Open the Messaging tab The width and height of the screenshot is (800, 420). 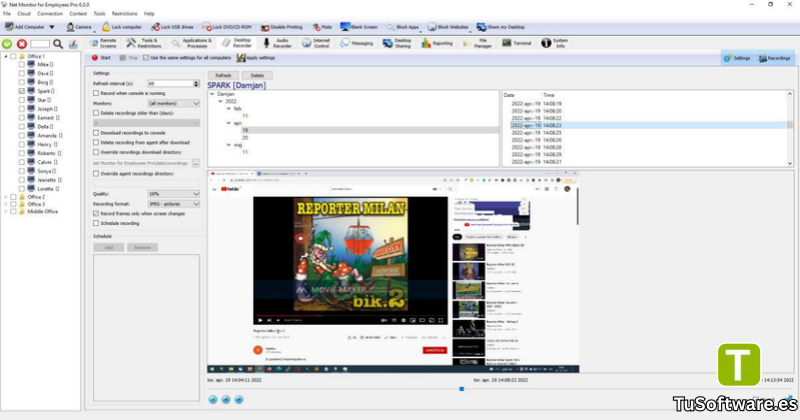[x=357, y=43]
